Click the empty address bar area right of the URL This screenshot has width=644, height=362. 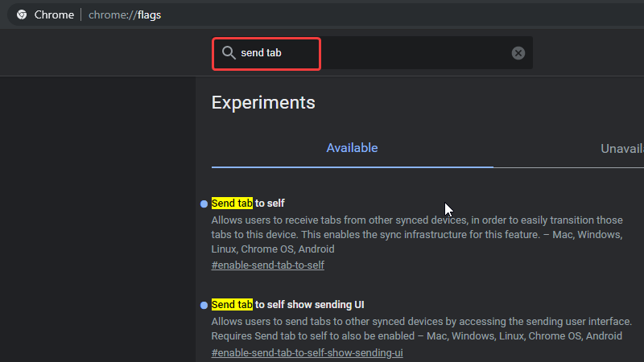point(402,14)
